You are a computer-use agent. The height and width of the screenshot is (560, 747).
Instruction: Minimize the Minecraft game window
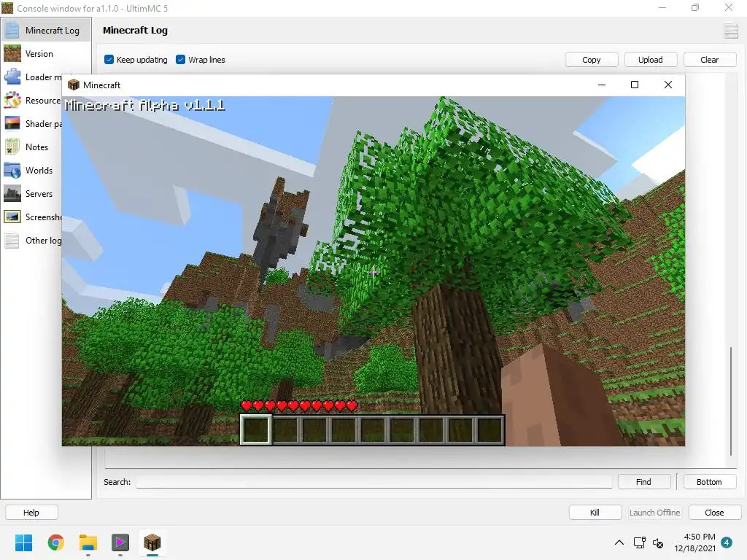602,85
